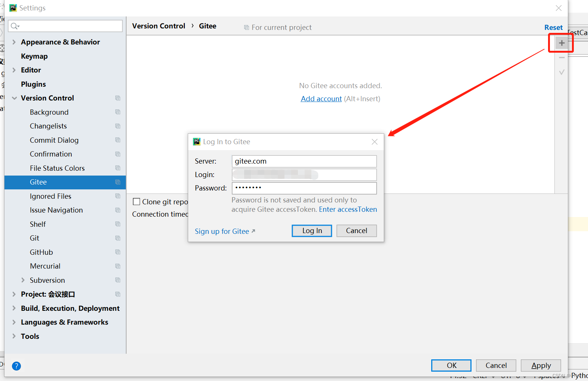The height and width of the screenshot is (381, 588).
Task: Click the Server input field
Action: click(x=304, y=161)
